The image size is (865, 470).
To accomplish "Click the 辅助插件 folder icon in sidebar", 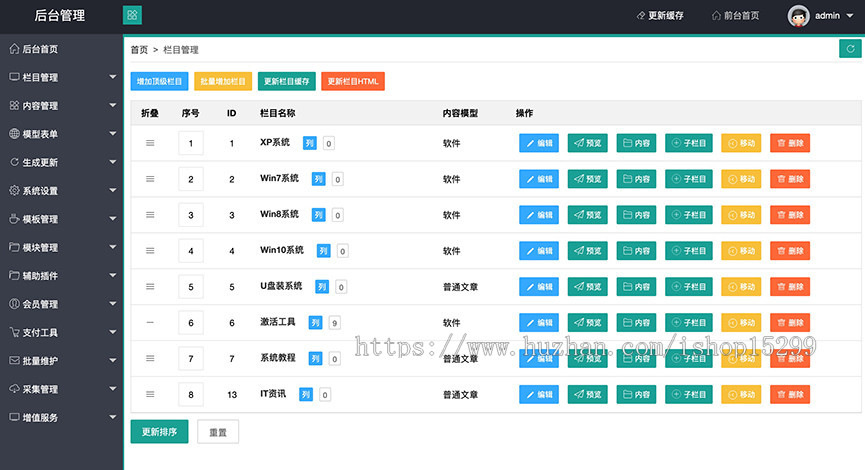I will [x=14, y=275].
